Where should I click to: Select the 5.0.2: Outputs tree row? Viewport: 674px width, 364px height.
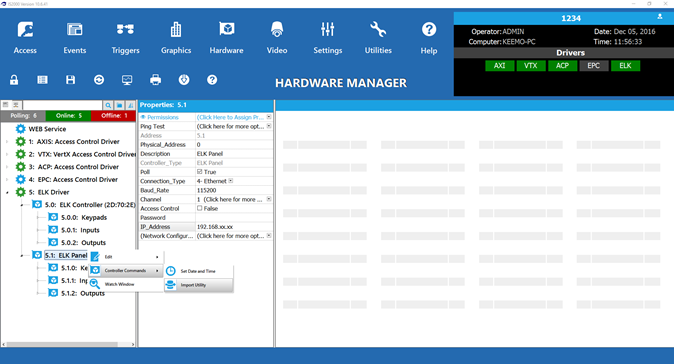click(83, 242)
